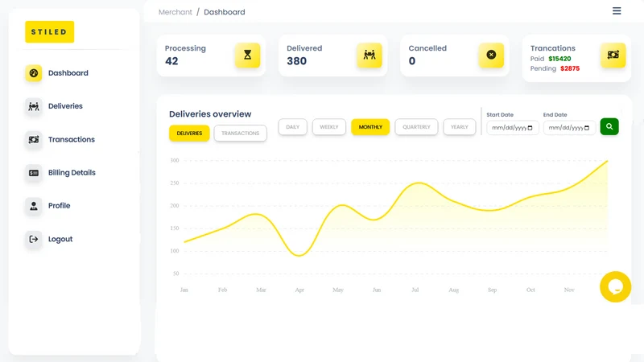Click the Cancelled x-circle icon
The height and width of the screenshot is (362, 644).
(491, 55)
